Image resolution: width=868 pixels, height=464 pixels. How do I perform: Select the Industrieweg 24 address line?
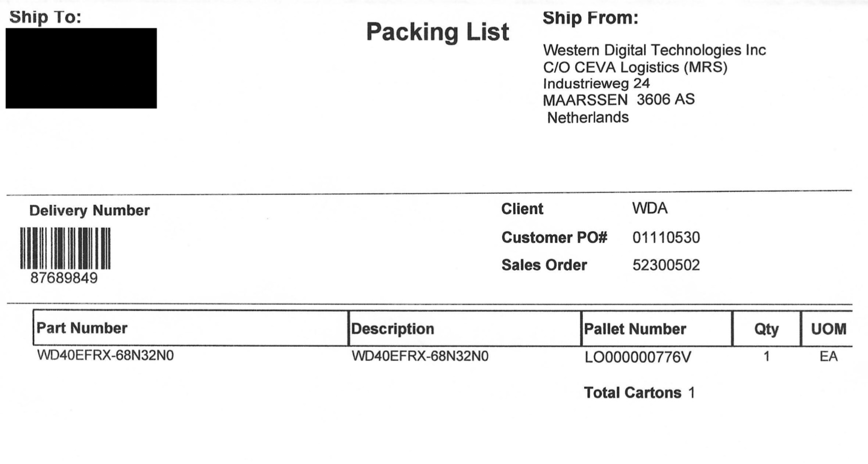pyautogui.click(x=596, y=83)
